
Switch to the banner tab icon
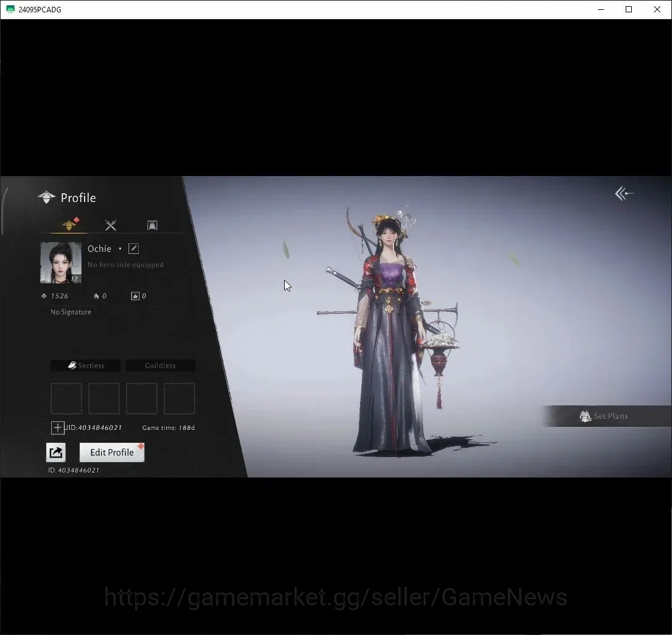(152, 225)
